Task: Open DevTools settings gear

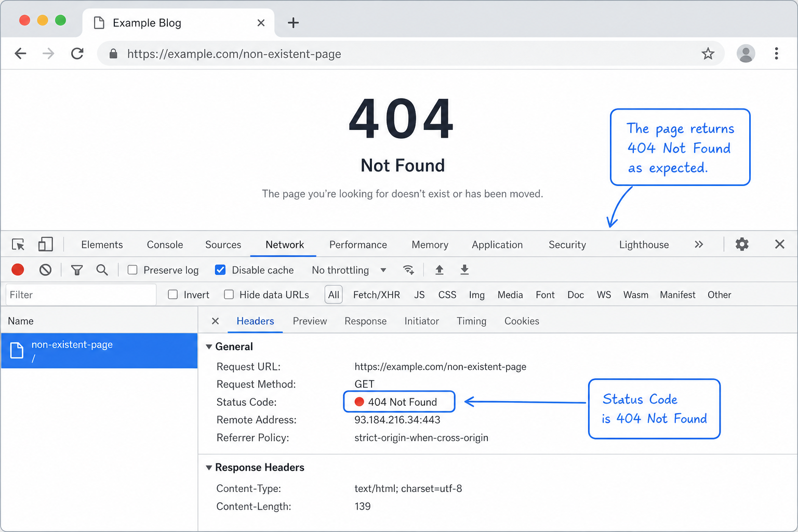Action: coord(742,244)
